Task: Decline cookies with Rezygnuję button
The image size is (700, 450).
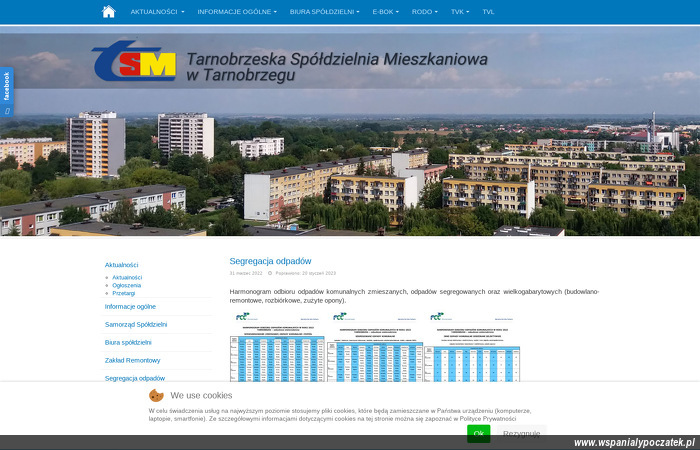Action: pos(521,433)
